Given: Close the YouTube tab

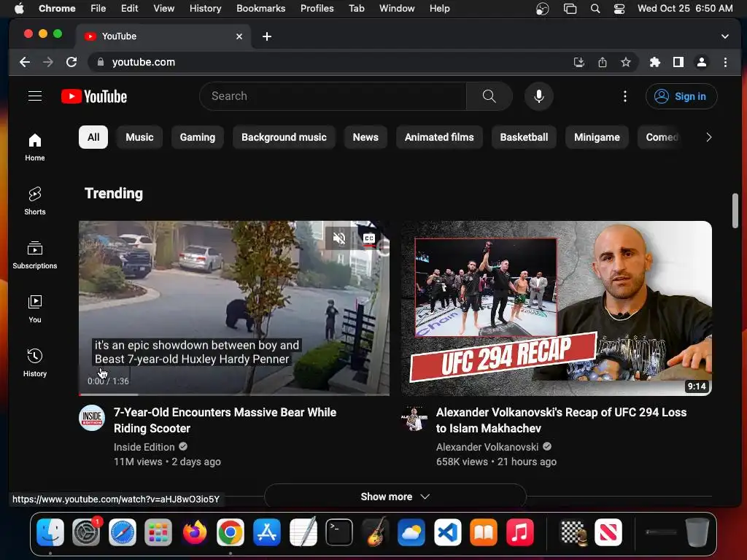Looking at the screenshot, I should tap(239, 36).
